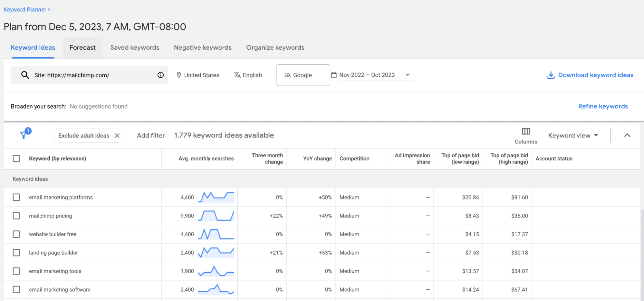Screen dimensions: 644x301
Task: Click the site URL search field
Action: [89, 75]
